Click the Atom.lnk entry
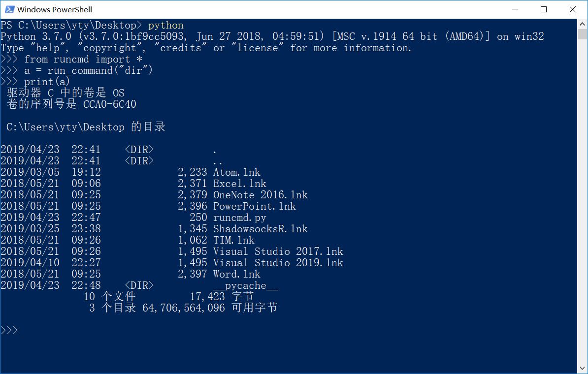 click(x=236, y=172)
